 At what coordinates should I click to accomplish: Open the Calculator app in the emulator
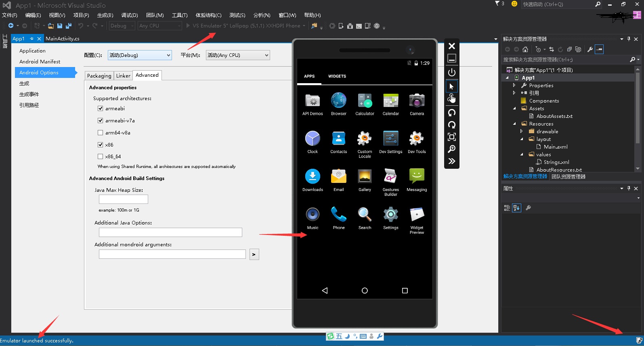[365, 104]
